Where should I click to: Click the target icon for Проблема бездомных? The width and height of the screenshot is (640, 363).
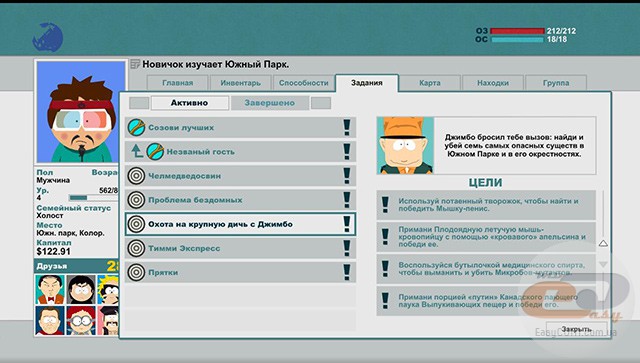136,200
